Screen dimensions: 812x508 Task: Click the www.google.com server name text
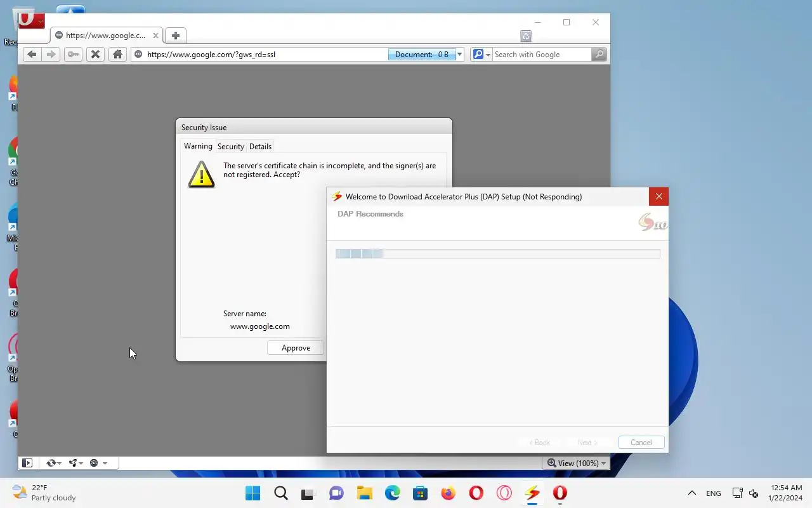click(260, 326)
